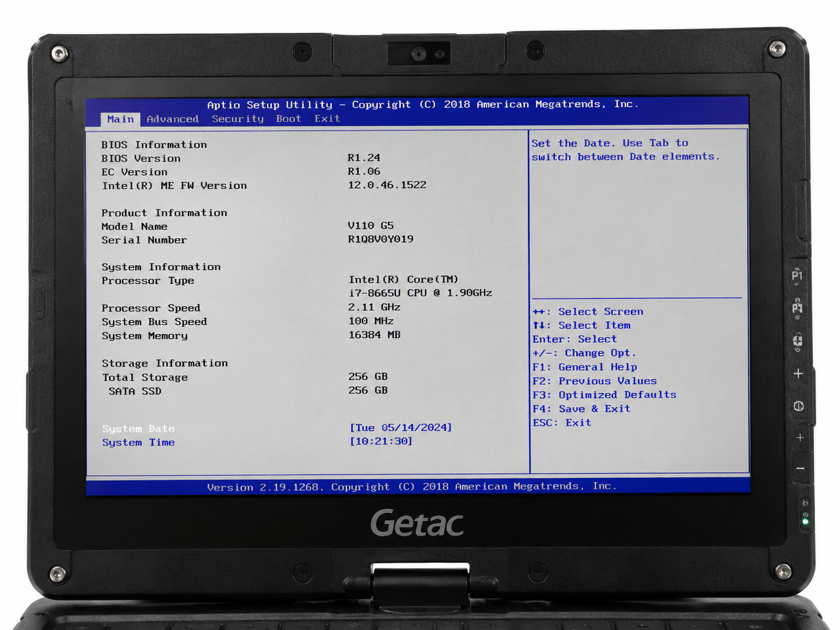
Task: Click EC Version value R1.06
Action: click(x=364, y=172)
